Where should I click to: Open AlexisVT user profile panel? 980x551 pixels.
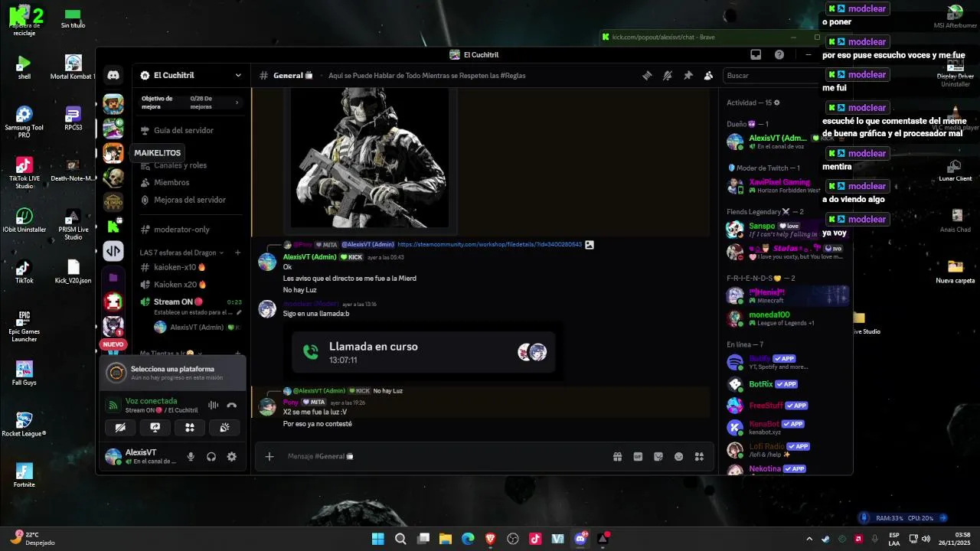click(x=141, y=457)
